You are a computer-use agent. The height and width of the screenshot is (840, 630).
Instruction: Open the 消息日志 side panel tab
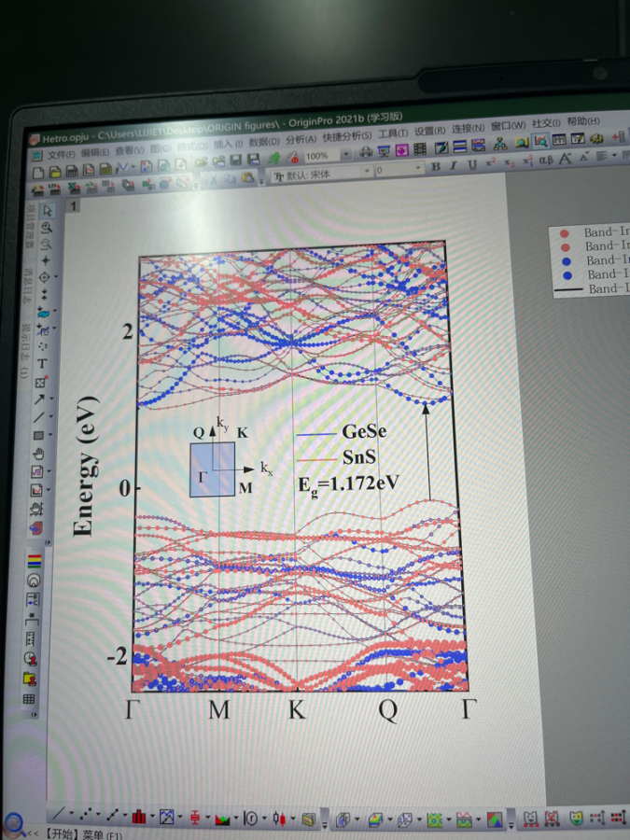pyautogui.click(x=27, y=288)
